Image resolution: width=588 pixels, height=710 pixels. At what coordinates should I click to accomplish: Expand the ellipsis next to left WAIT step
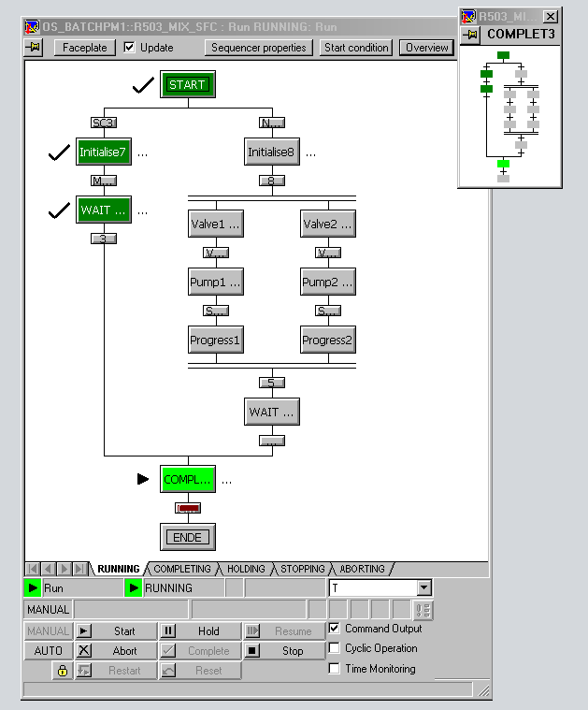143,212
